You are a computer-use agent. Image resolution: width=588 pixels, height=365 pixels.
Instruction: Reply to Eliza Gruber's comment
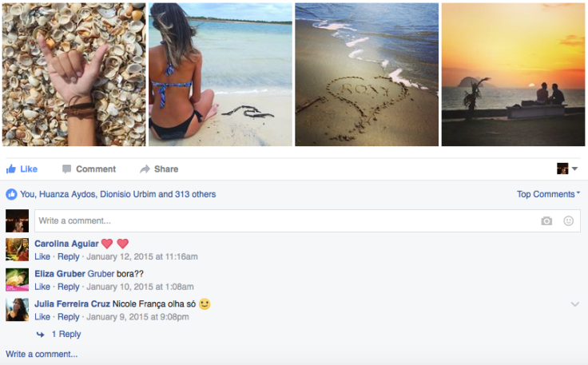(69, 288)
